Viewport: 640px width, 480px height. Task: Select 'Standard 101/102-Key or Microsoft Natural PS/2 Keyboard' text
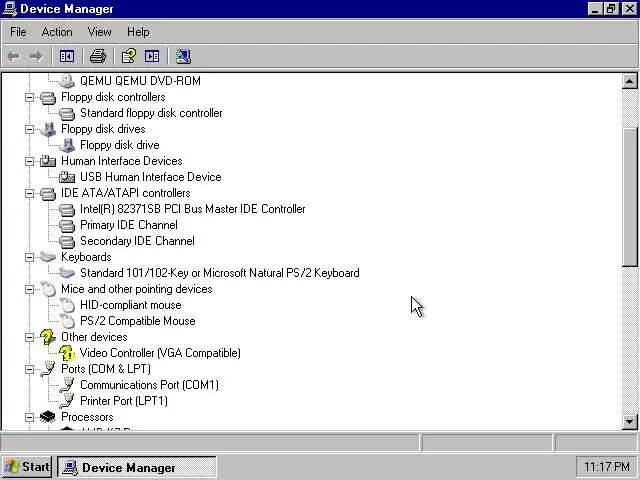[220, 273]
